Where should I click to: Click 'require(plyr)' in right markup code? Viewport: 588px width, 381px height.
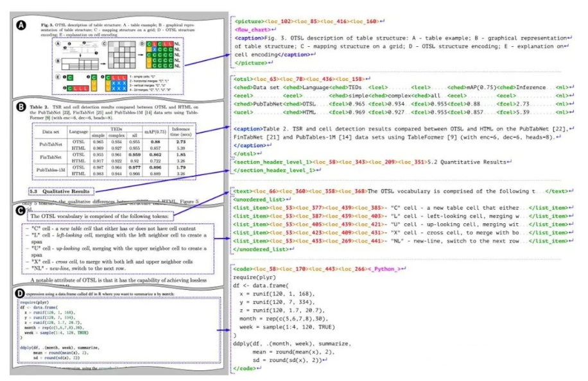[254, 278]
